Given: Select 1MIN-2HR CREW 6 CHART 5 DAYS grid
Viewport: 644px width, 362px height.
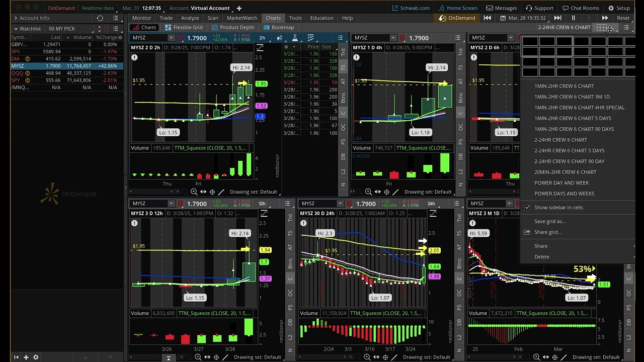Looking at the screenshot, I should [573, 118].
